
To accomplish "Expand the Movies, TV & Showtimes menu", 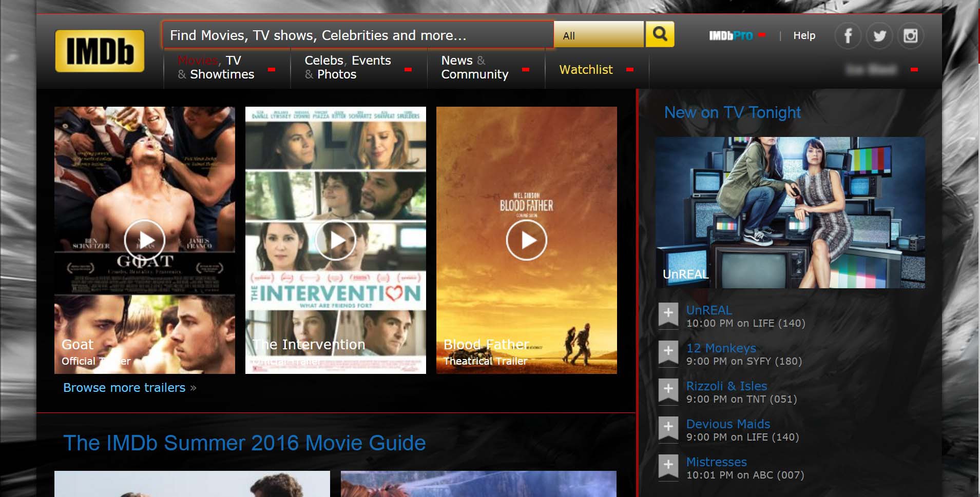I will pos(272,69).
